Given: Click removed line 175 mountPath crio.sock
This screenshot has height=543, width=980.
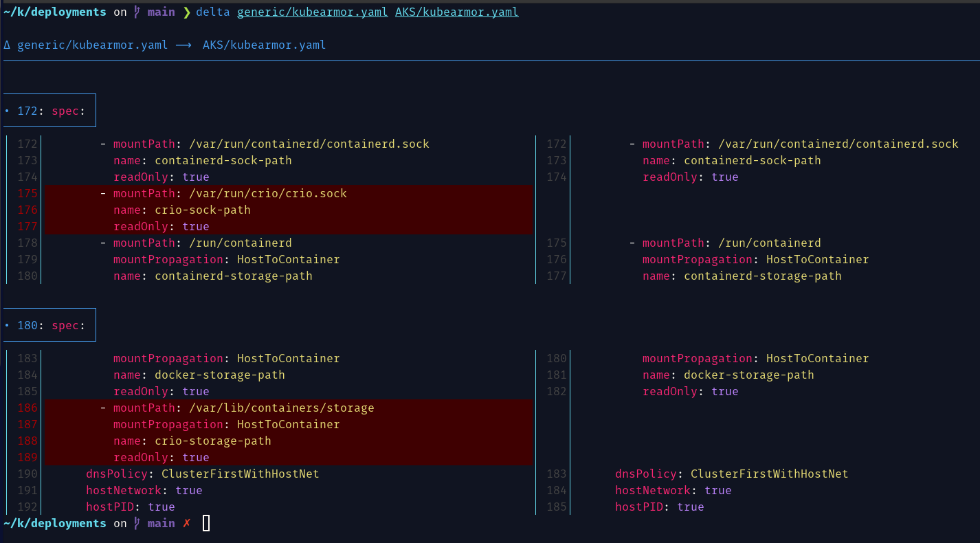Looking at the screenshot, I should point(223,194).
